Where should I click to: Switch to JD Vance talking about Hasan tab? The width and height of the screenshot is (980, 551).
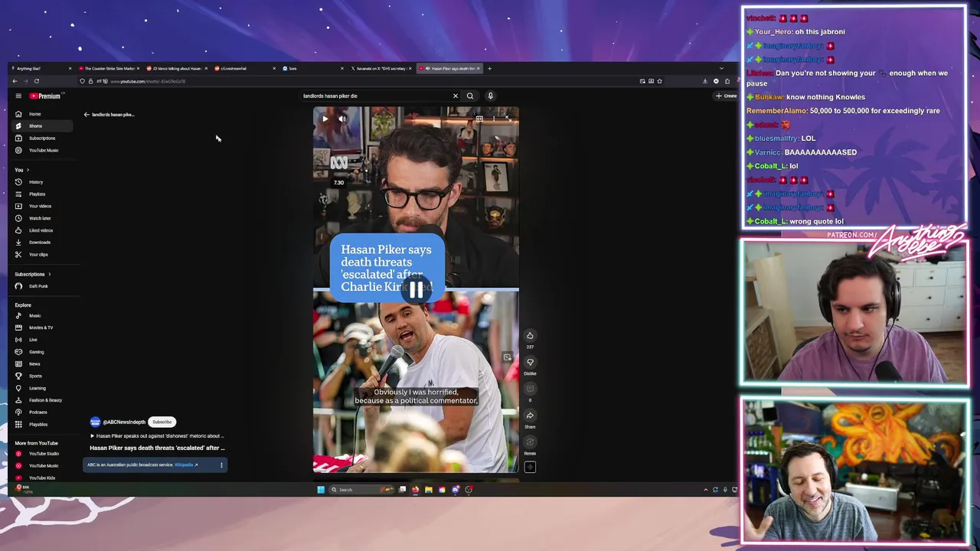coord(177,68)
